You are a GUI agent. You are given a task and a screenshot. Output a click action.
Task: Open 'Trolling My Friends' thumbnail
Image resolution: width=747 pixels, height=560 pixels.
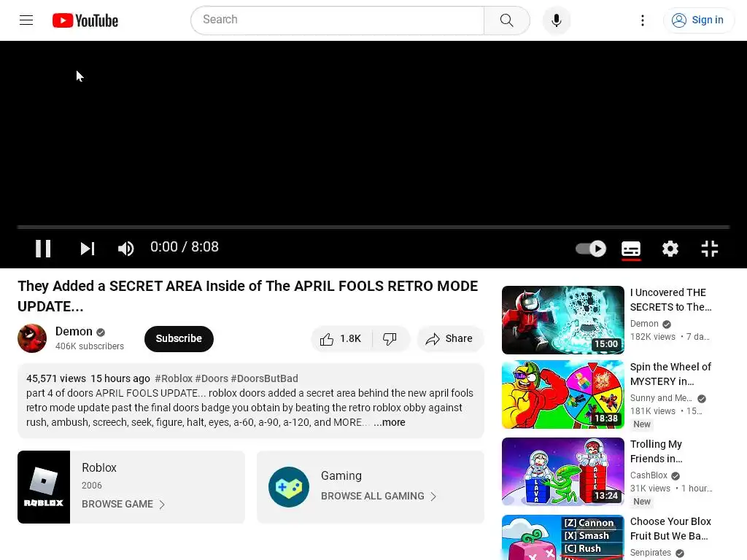click(x=562, y=472)
